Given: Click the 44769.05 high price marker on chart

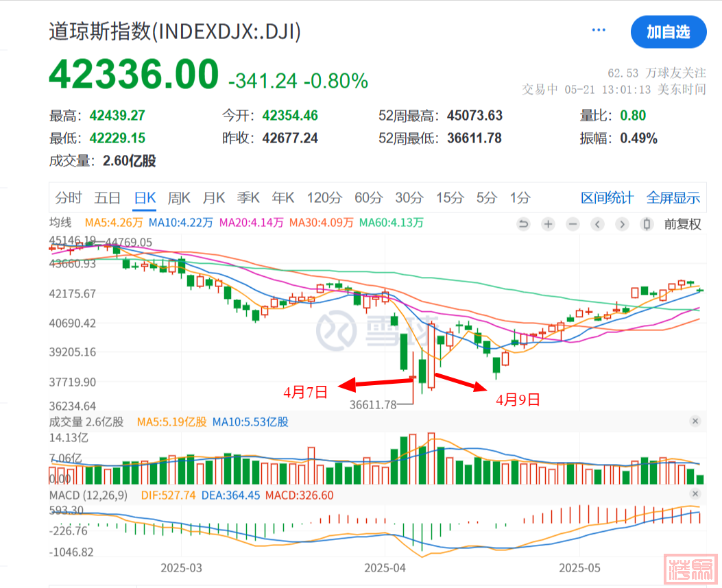Looking at the screenshot, I should (x=129, y=242).
